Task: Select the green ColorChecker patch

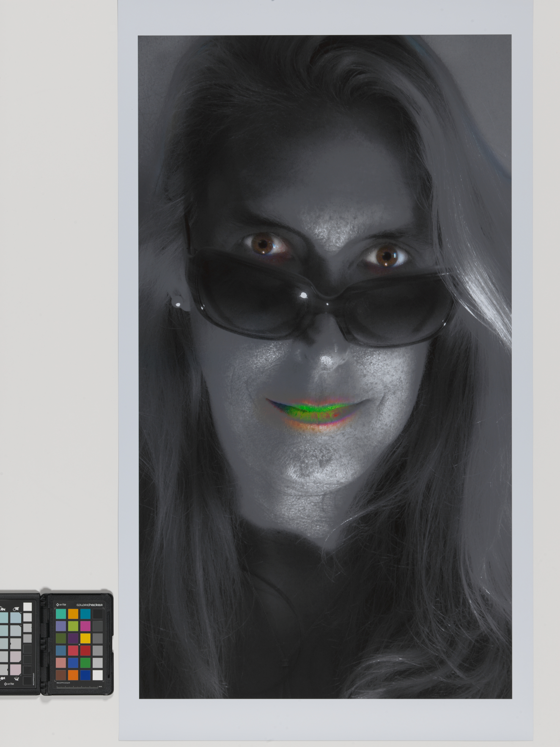Action: [x=85, y=662]
